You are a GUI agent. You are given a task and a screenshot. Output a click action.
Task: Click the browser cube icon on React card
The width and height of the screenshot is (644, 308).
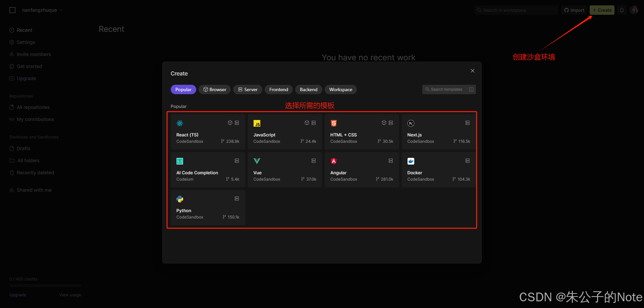point(230,123)
